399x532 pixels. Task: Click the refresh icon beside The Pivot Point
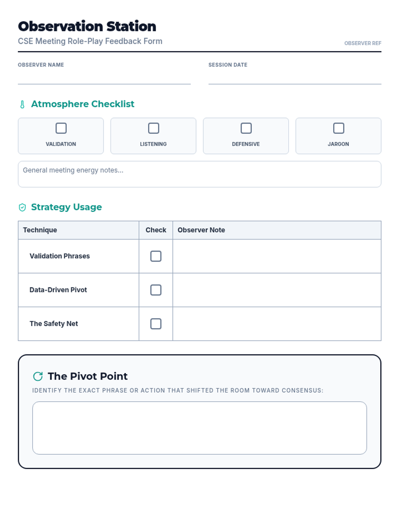(x=38, y=376)
